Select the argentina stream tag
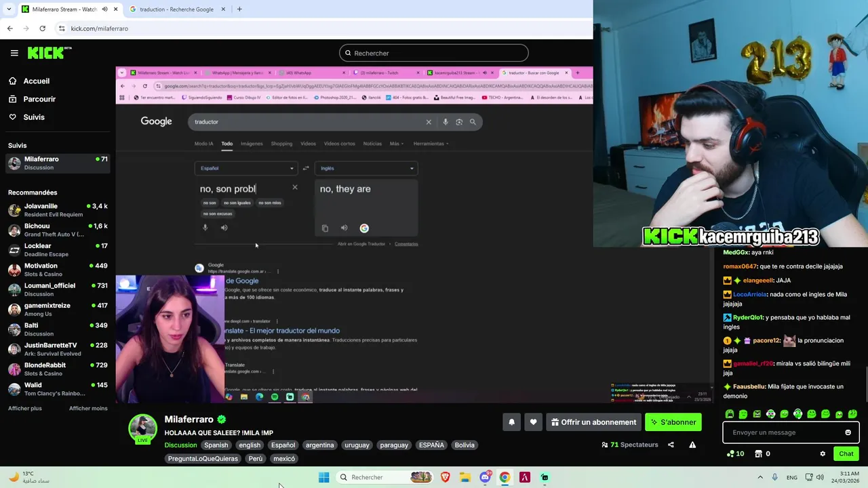The height and width of the screenshot is (488, 868). pyautogui.click(x=319, y=445)
